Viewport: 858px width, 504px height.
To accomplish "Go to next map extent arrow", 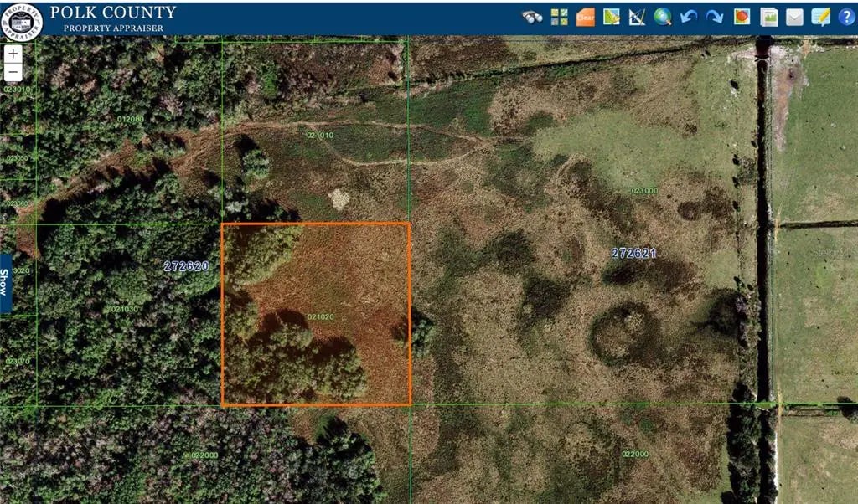I will coord(715,17).
